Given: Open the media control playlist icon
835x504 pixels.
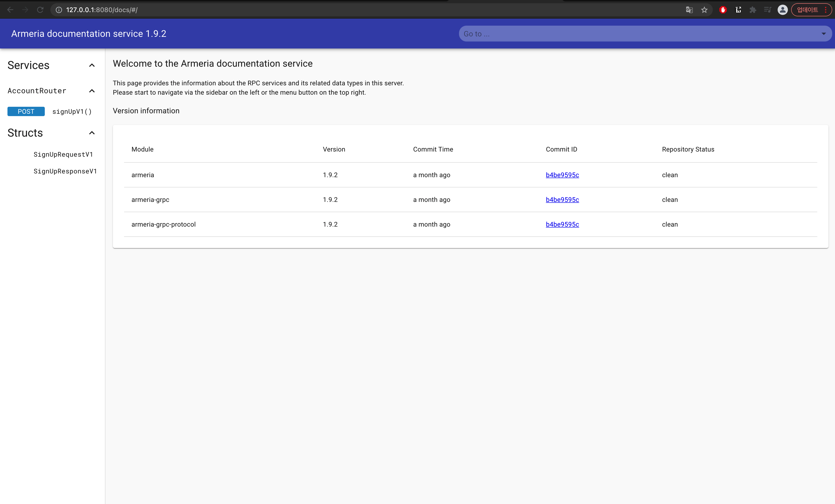Looking at the screenshot, I should pyautogui.click(x=768, y=10).
